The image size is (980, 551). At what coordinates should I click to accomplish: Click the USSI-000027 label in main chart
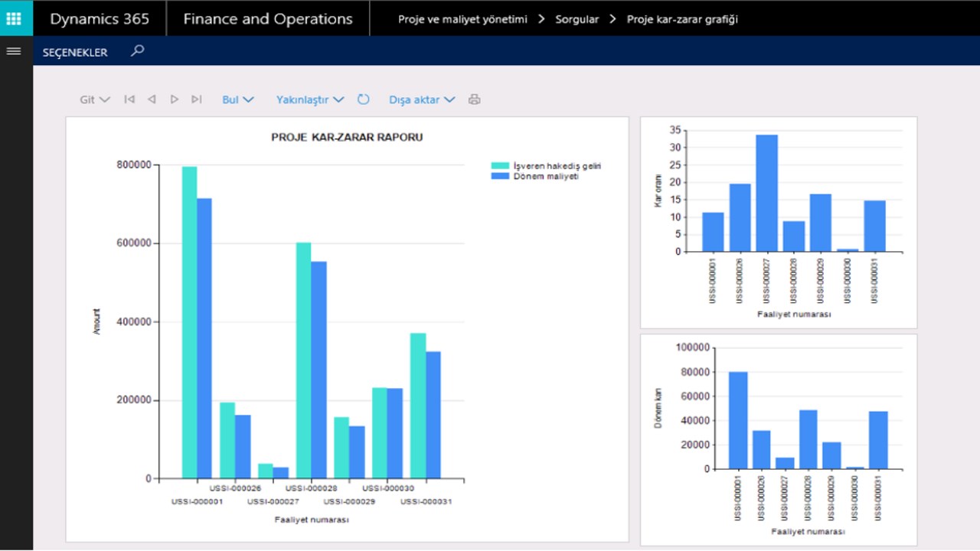tap(273, 502)
